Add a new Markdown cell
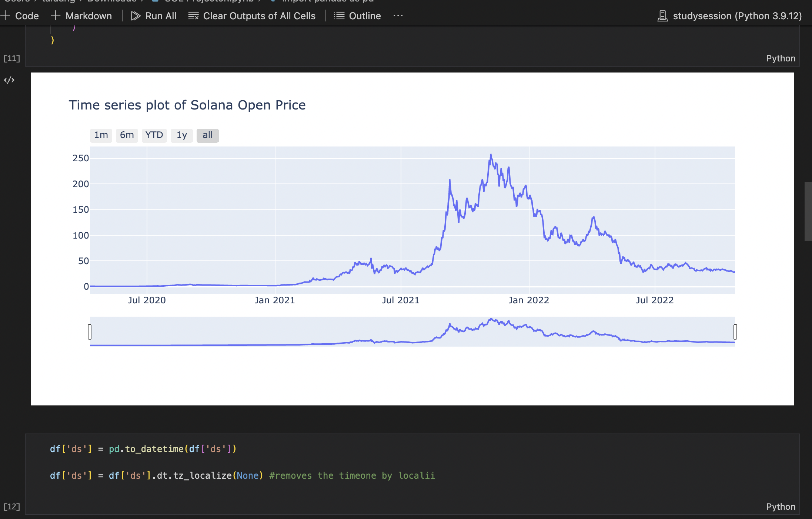 81,16
